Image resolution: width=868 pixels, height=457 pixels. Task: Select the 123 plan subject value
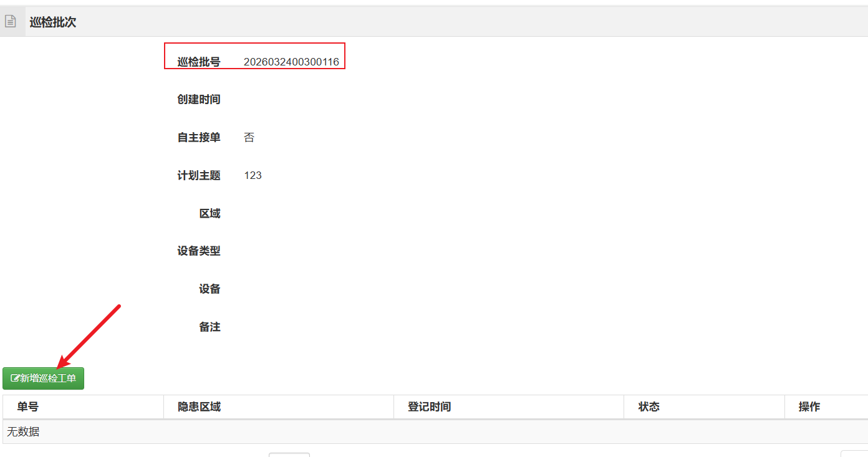point(253,176)
